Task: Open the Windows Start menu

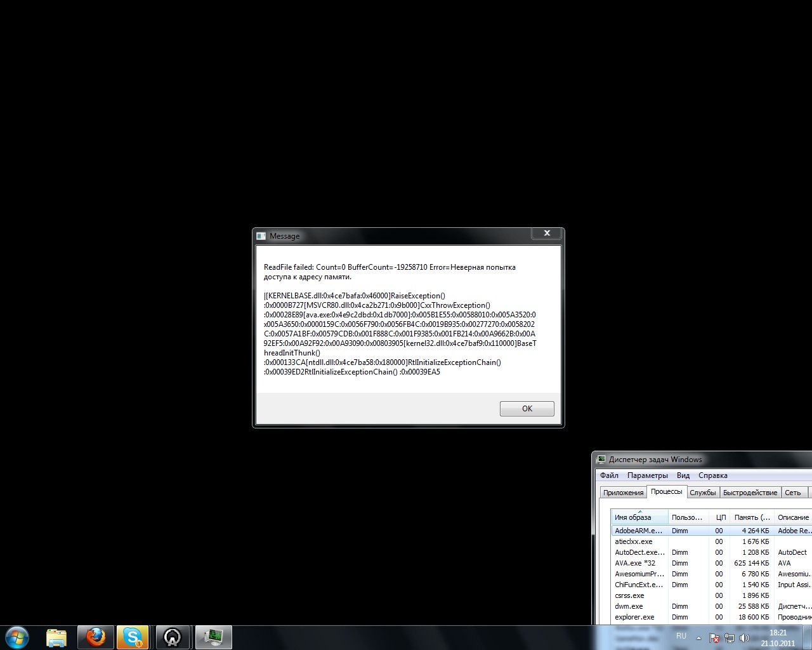Action: pyautogui.click(x=17, y=637)
